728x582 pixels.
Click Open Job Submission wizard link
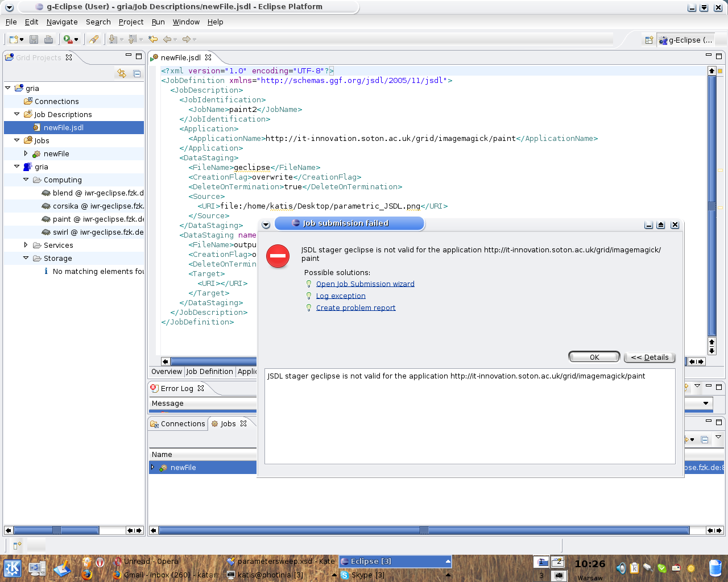coord(365,284)
